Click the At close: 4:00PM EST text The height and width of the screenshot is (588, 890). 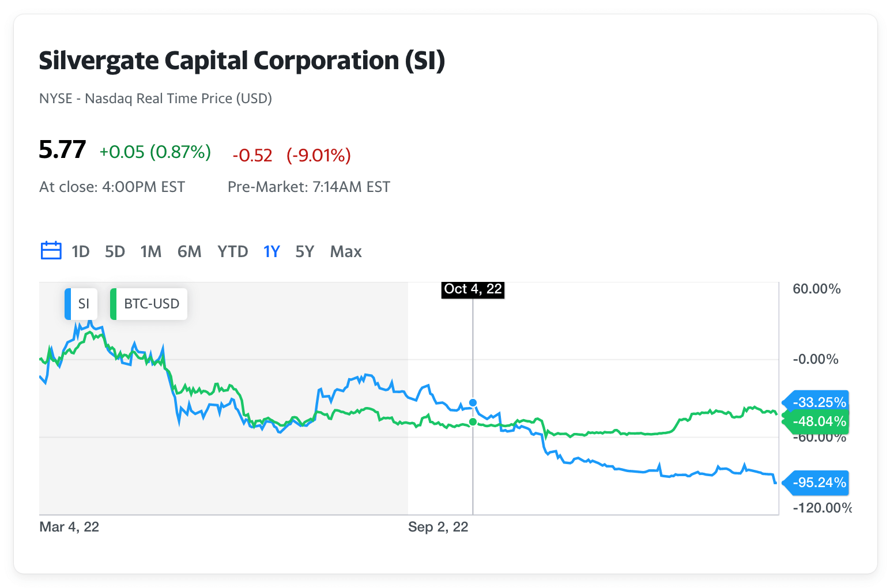click(x=112, y=187)
